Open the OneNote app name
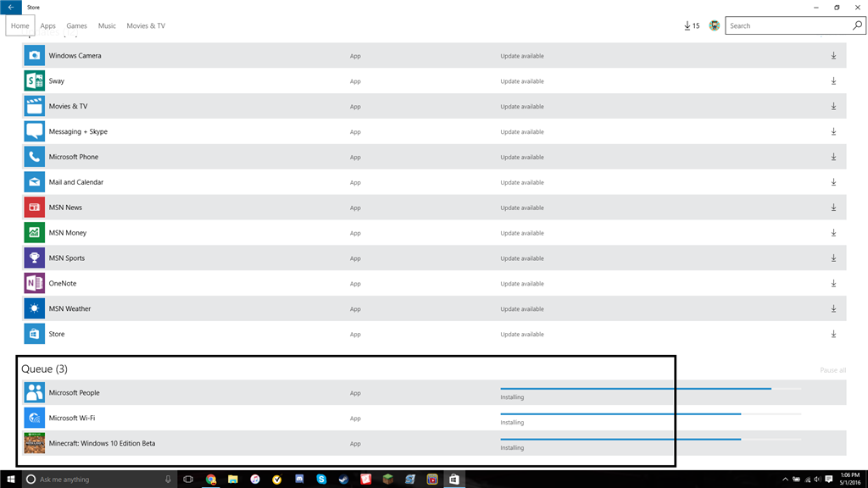Screen dimensions: 868x488 (63, 283)
